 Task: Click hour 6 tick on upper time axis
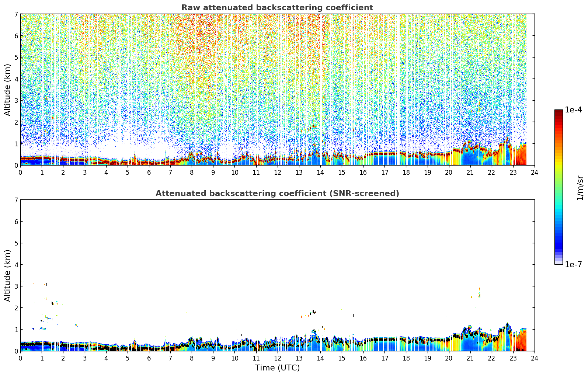point(149,173)
